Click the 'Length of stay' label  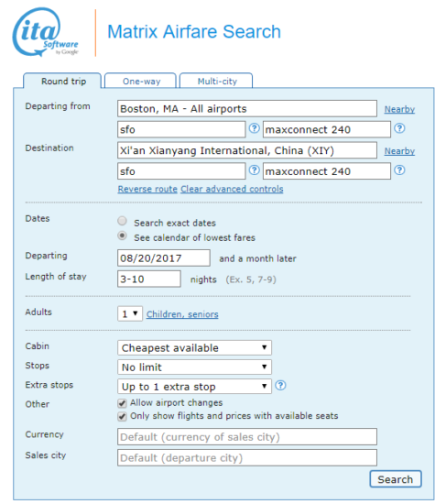(56, 277)
